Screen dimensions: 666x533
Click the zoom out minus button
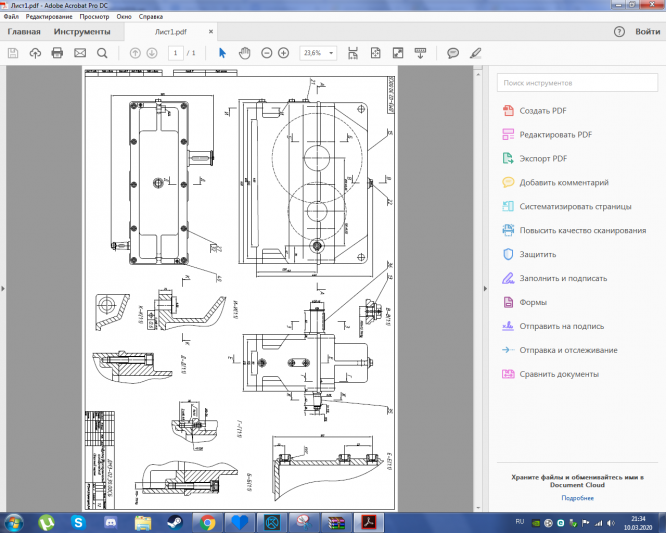coord(266,53)
